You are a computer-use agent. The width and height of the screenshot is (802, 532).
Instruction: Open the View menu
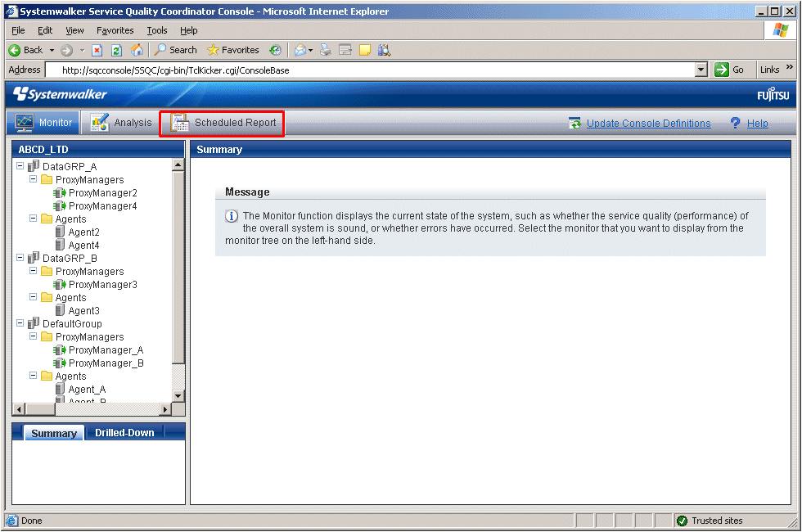pyautogui.click(x=74, y=31)
